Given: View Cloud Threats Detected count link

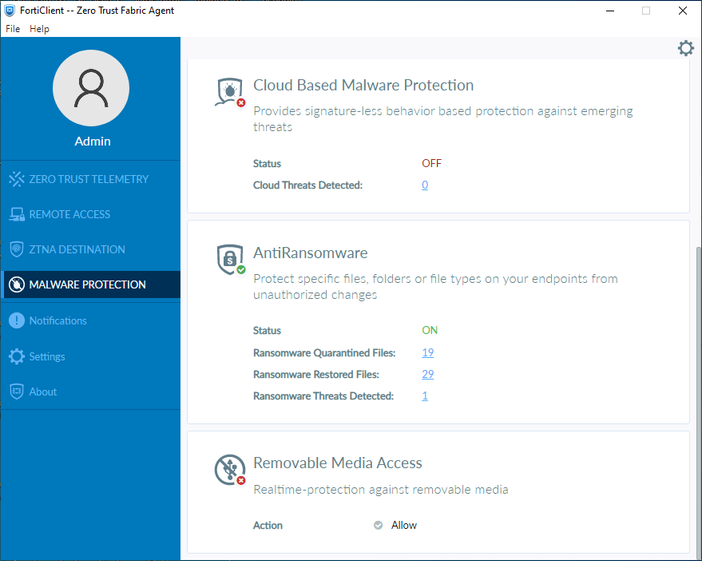Looking at the screenshot, I should 425,185.
